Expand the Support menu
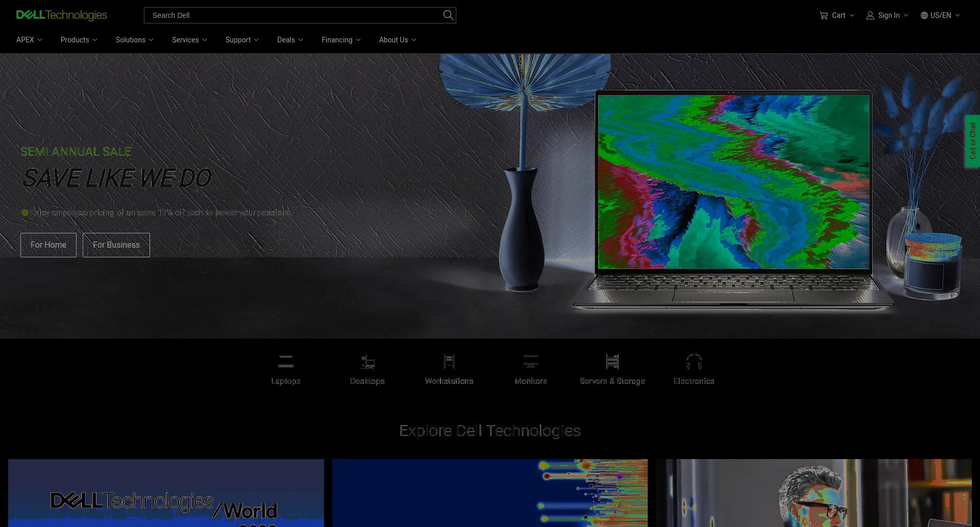Screen dimensions: 980x527 tap(242, 40)
